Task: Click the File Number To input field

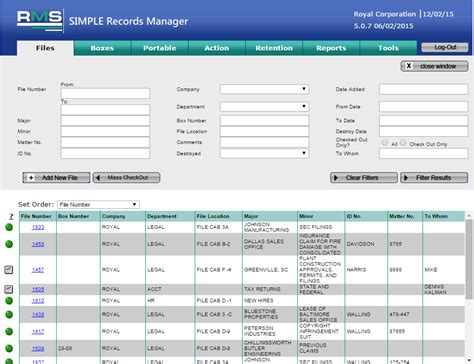Action: coord(105,109)
